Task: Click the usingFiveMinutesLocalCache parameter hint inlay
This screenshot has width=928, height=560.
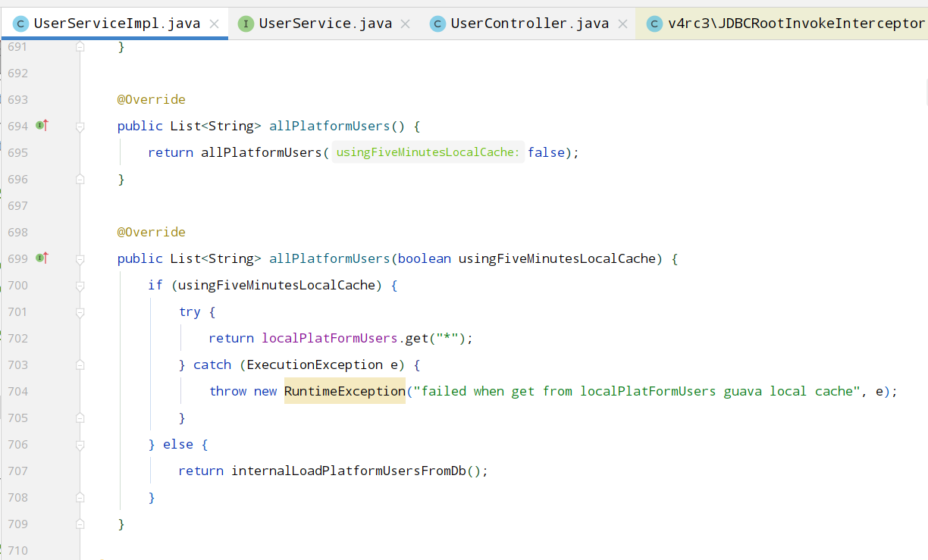Action: (427, 152)
